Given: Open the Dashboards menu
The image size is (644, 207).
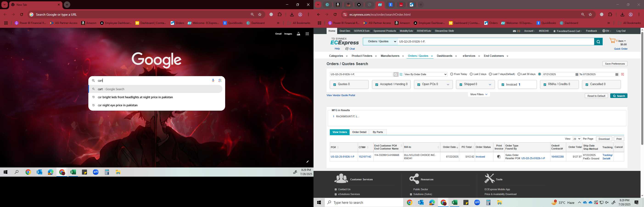Looking at the screenshot, I should pyautogui.click(x=446, y=56).
